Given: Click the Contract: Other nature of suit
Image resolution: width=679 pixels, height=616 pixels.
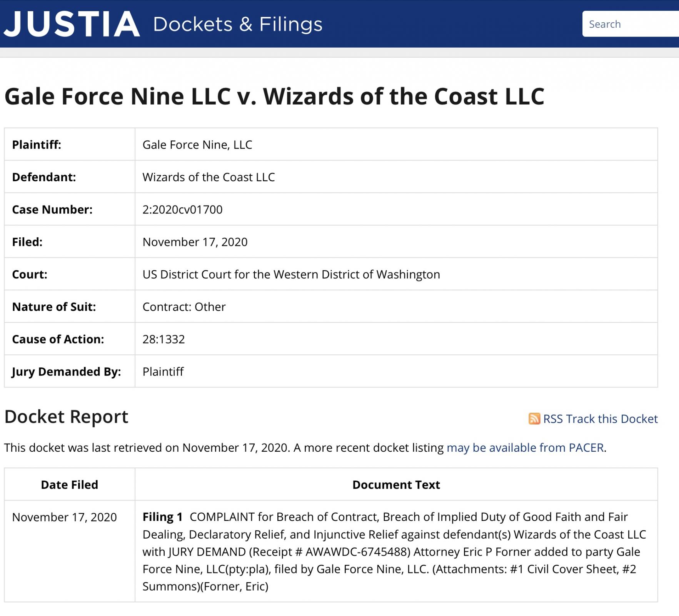Looking at the screenshot, I should [x=184, y=307].
